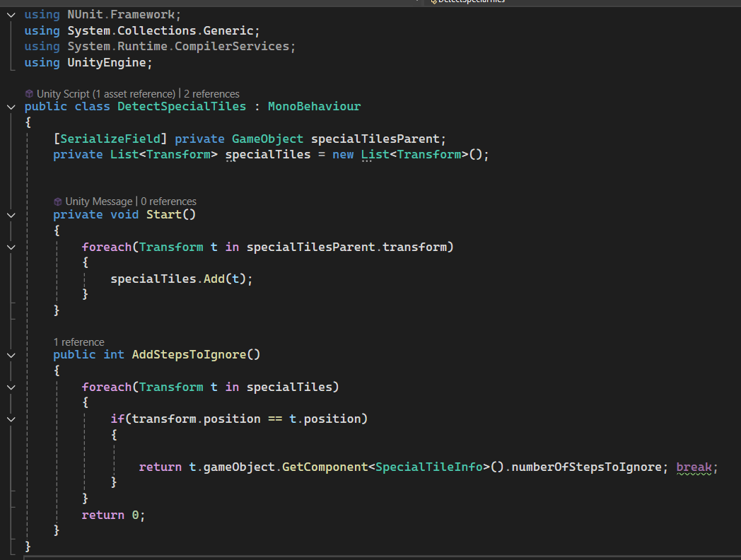Collapse the foreach over specialTilesParent.transform

(11, 247)
